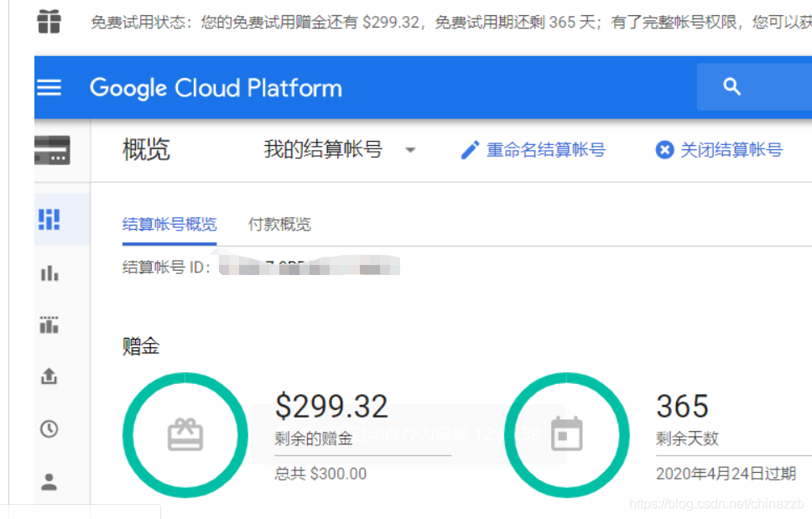Click the 剩余天数 label

(x=687, y=439)
